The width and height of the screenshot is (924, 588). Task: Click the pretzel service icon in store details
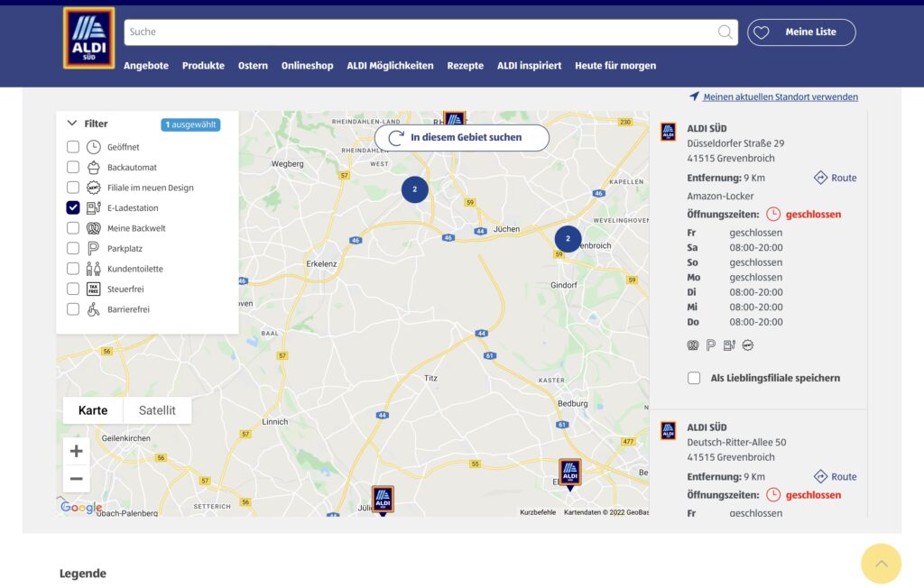(693, 345)
